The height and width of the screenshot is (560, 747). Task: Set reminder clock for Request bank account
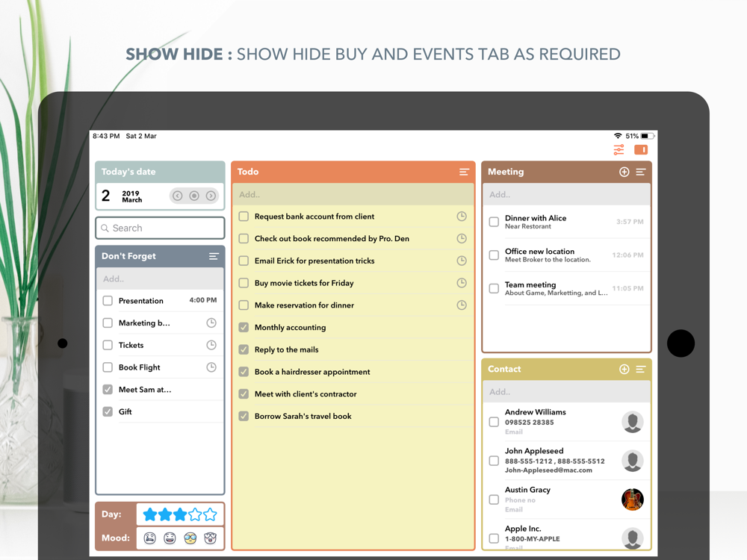[462, 217]
